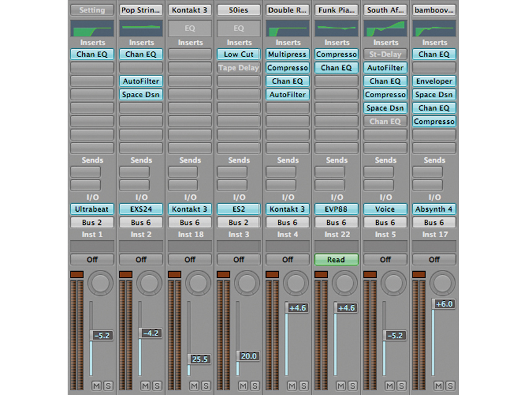Screen dimensions: 532x395
Task: Mute the Inst 17 Absynth channel
Action: (x=439, y=386)
